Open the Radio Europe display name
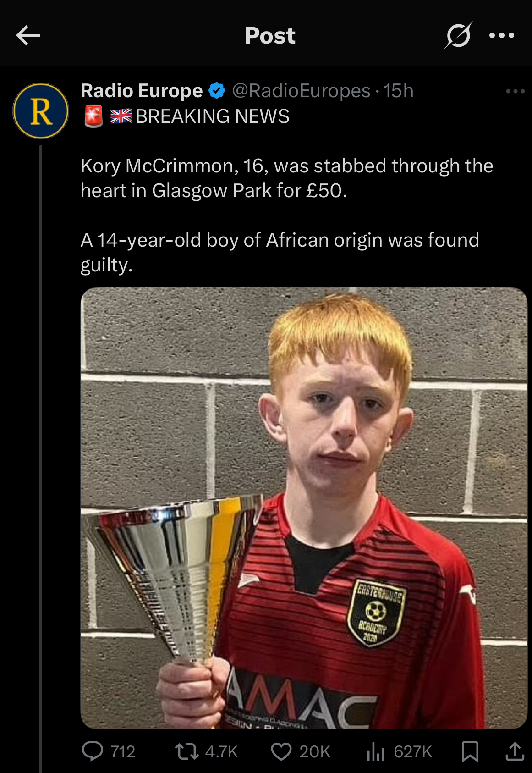 pos(142,91)
